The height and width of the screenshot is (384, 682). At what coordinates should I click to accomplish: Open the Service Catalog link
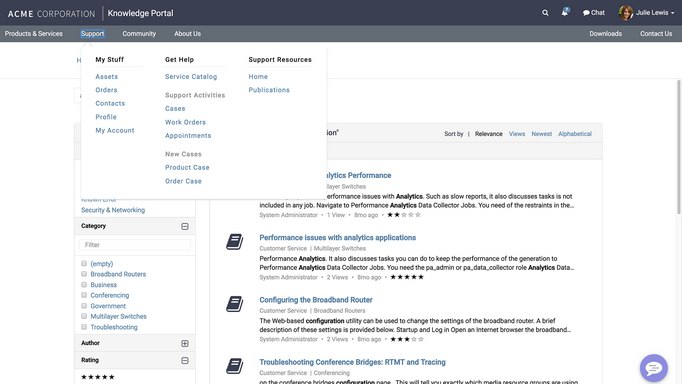191,77
